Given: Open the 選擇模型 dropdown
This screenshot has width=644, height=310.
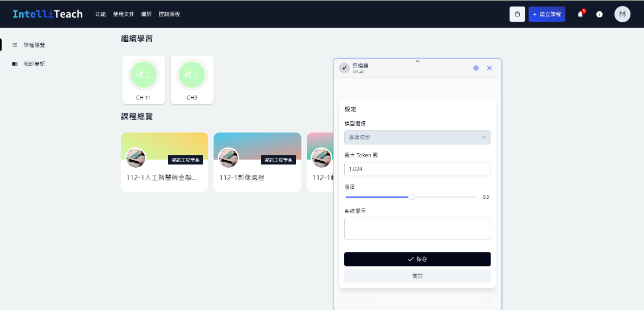Looking at the screenshot, I should point(417,137).
